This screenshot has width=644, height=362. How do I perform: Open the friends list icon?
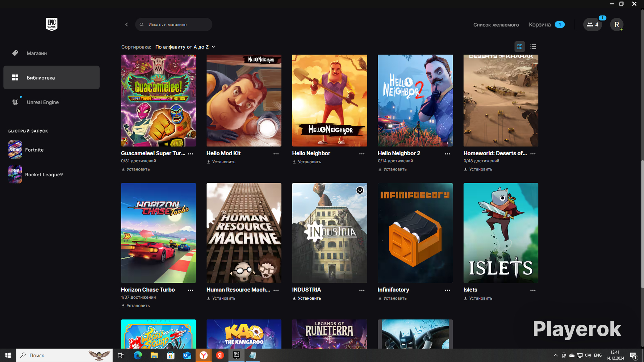click(x=593, y=25)
